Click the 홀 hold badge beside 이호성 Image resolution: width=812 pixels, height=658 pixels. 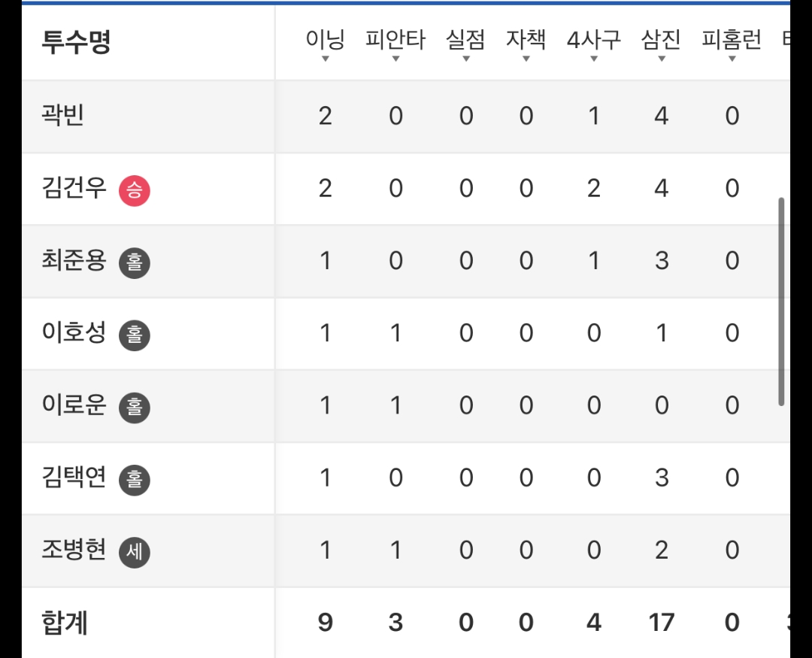click(135, 335)
